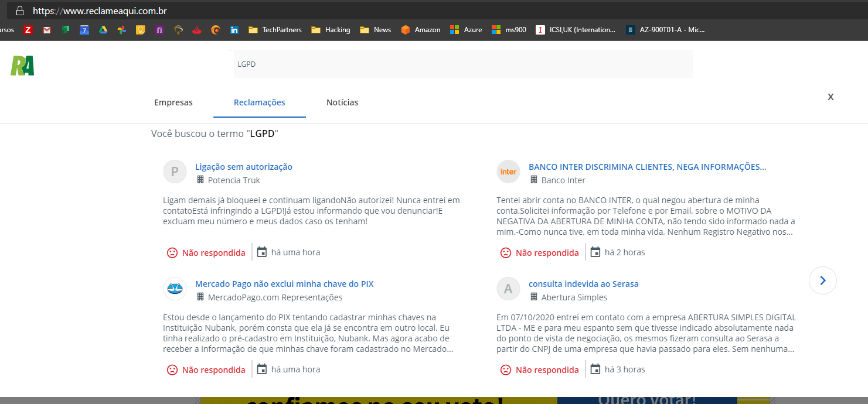Click the search field containing LGPD

(463, 64)
